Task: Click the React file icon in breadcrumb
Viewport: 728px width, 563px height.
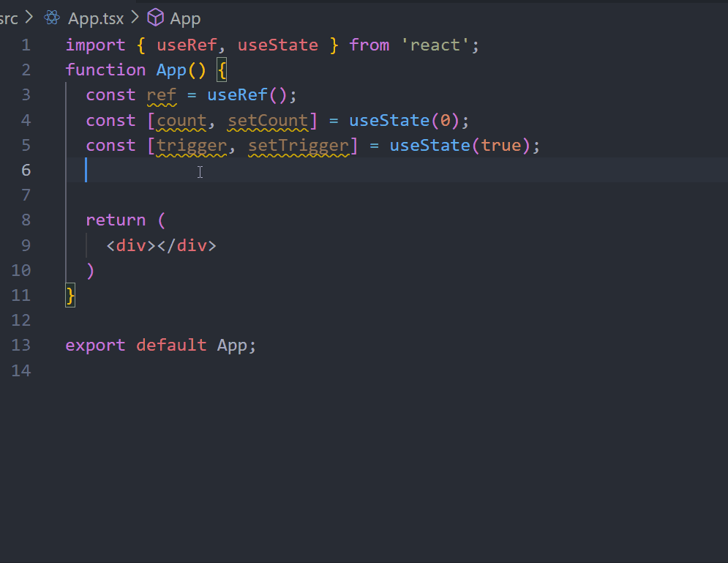Action: (52, 18)
